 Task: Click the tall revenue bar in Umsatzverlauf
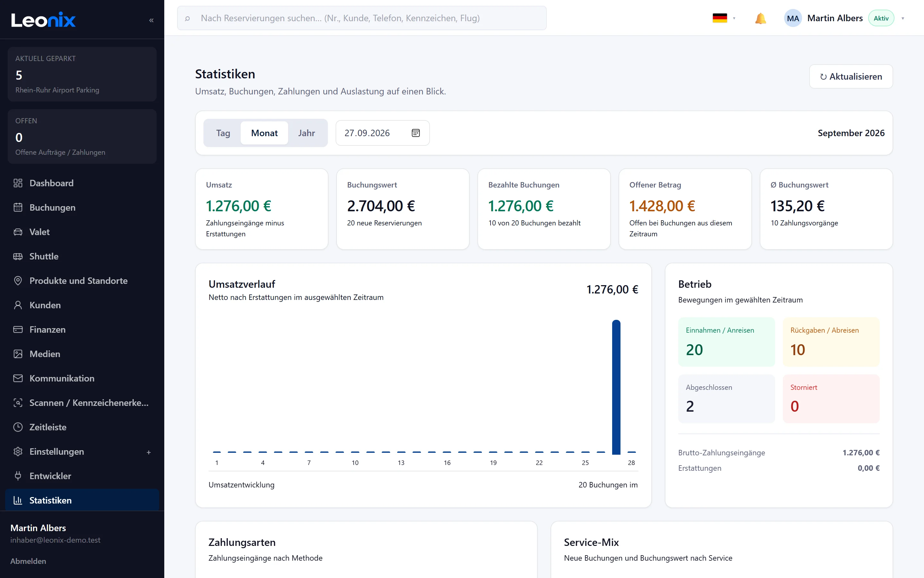(x=616, y=387)
